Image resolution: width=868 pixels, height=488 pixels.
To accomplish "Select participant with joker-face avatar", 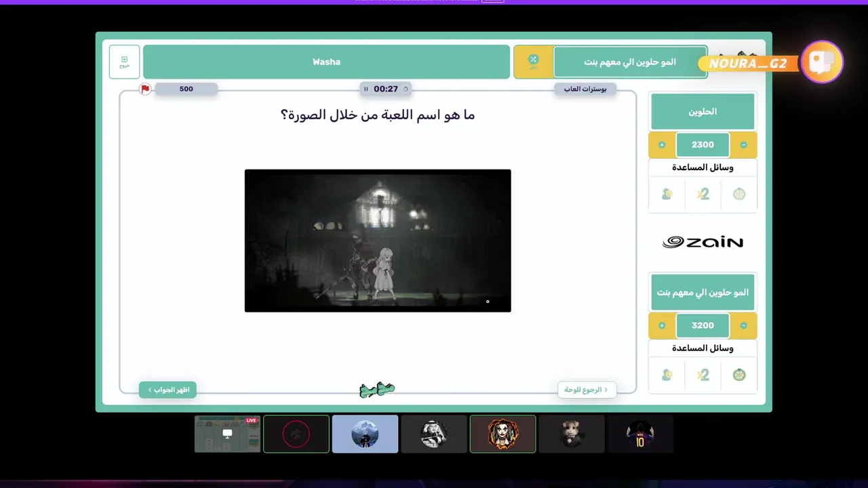I will click(502, 434).
